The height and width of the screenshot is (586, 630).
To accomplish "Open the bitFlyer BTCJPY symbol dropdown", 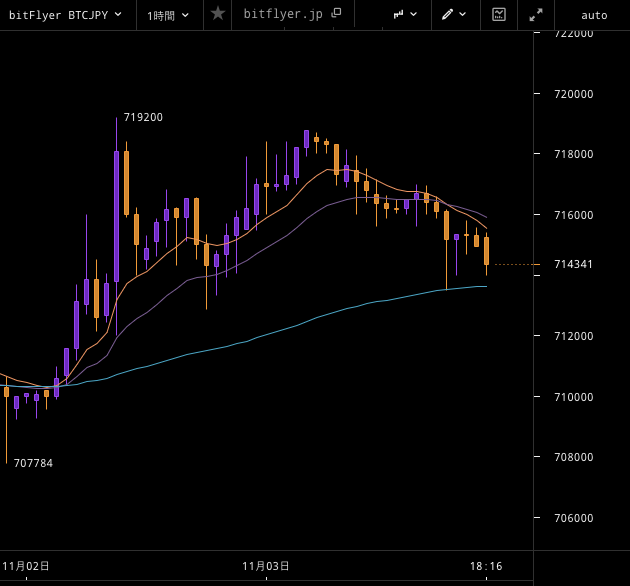I will click(65, 15).
